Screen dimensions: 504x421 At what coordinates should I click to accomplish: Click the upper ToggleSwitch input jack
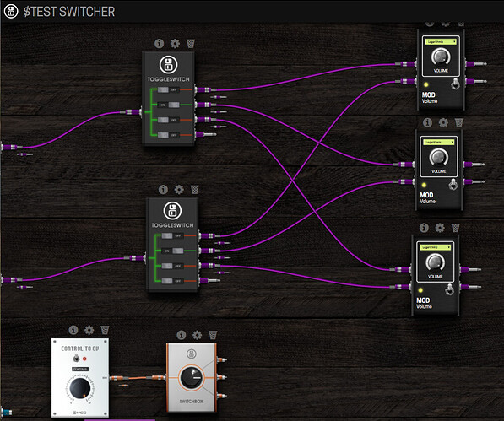coord(131,112)
